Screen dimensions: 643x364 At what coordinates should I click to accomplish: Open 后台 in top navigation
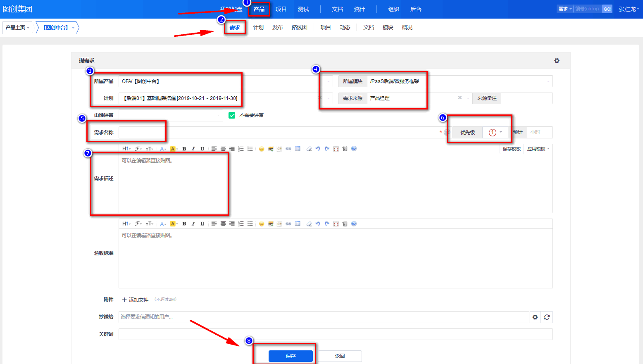click(416, 9)
